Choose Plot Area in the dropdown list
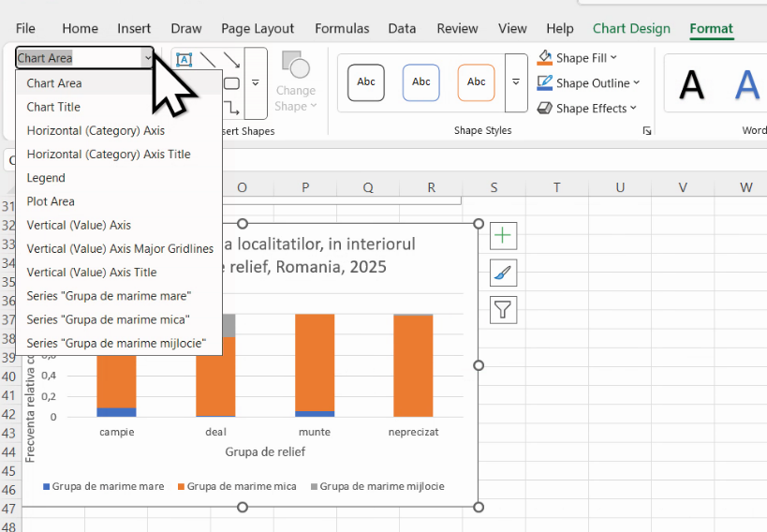Image resolution: width=767 pixels, height=532 pixels. click(51, 201)
